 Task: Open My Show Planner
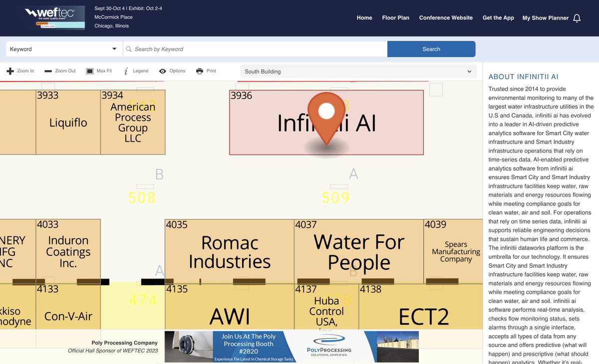pyautogui.click(x=545, y=17)
